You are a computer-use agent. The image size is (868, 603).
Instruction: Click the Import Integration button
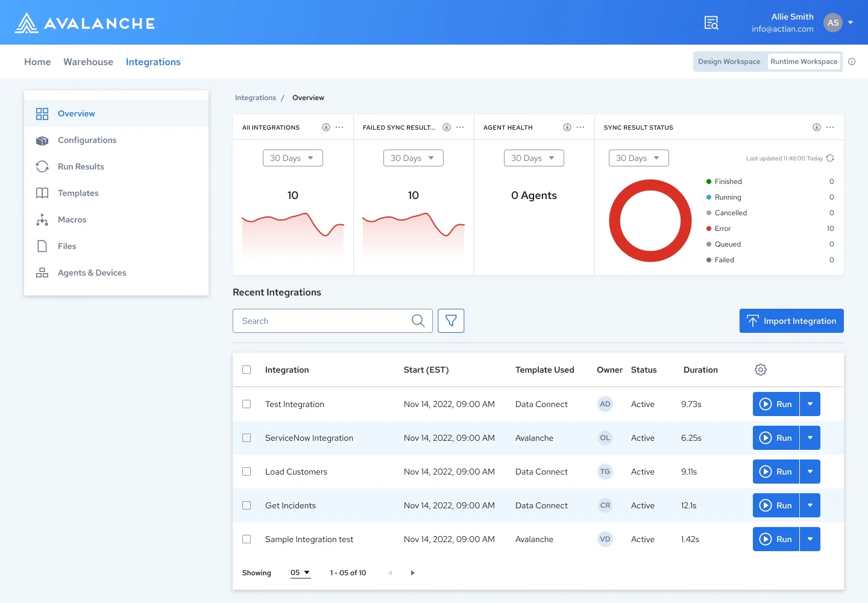[791, 321]
